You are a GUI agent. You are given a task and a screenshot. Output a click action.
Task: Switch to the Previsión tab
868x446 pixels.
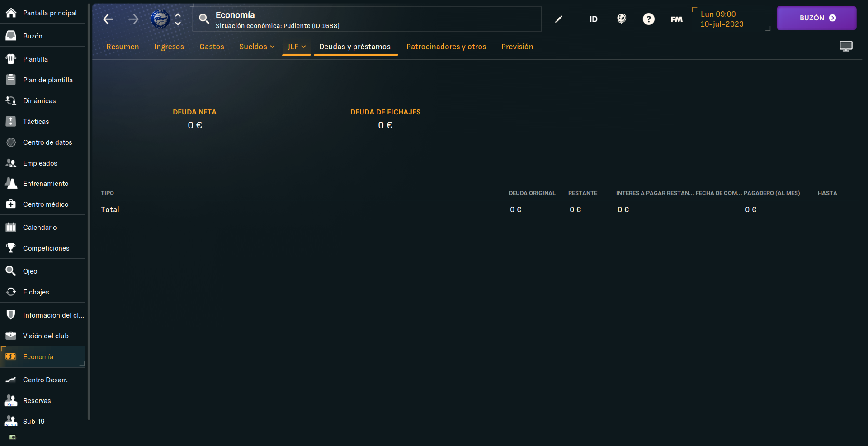(x=517, y=47)
